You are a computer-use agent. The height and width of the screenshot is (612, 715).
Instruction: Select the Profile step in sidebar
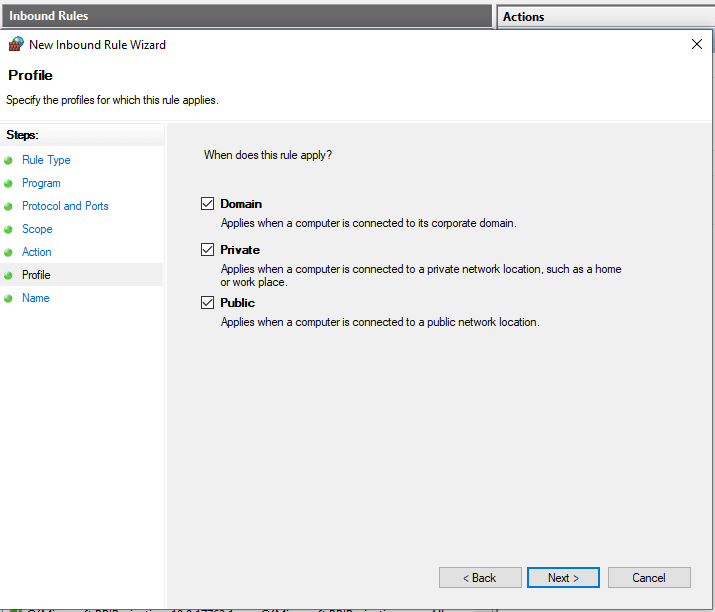pos(36,275)
